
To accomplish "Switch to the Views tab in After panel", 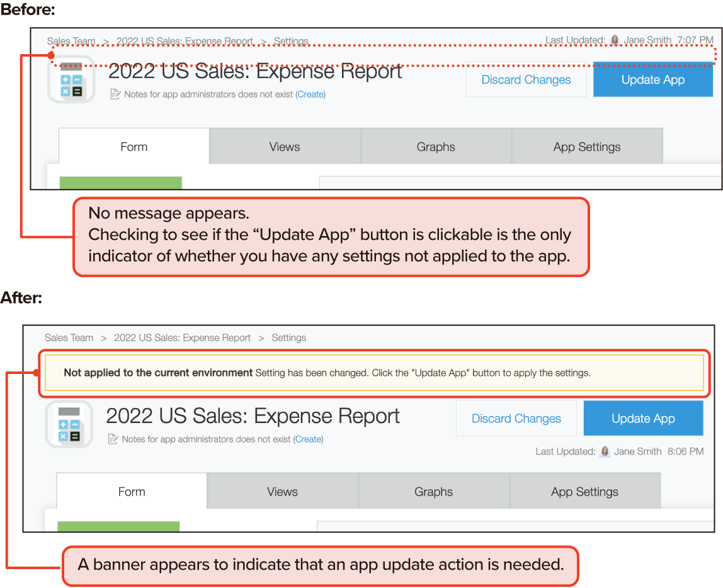I will (282, 492).
